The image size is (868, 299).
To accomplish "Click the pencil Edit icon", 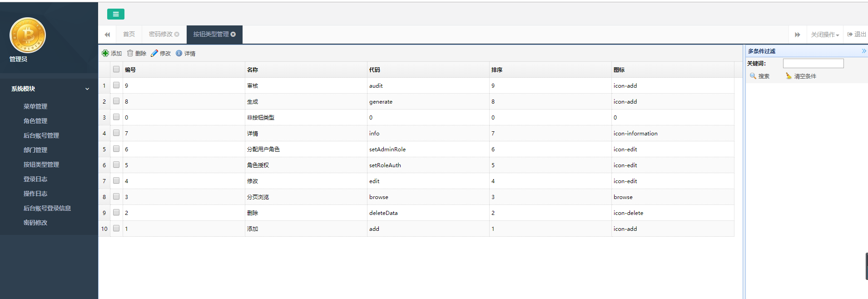I will point(154,53).
